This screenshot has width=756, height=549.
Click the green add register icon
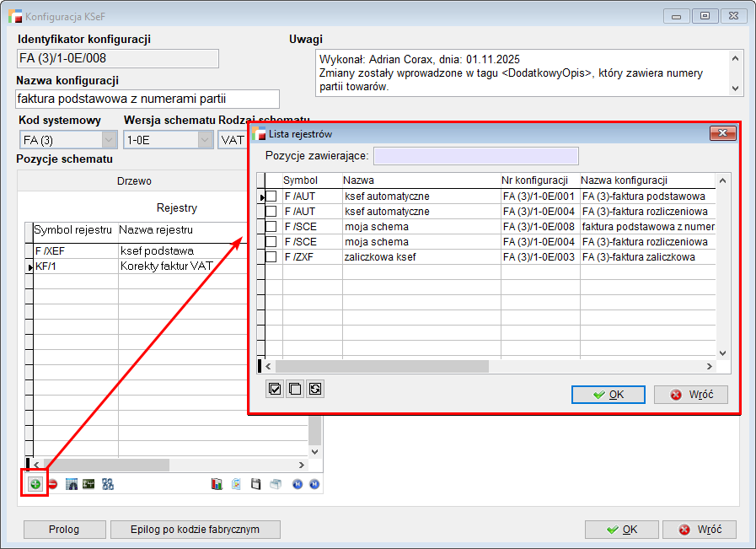pyautogui.click(x=35, y=484)
